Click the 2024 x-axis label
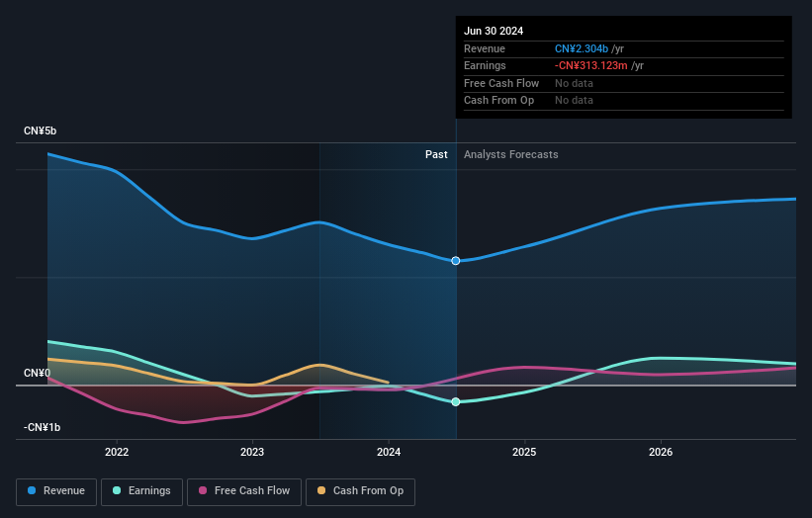Viewport: 812px width, 518px height. click(x=389, y=453)
